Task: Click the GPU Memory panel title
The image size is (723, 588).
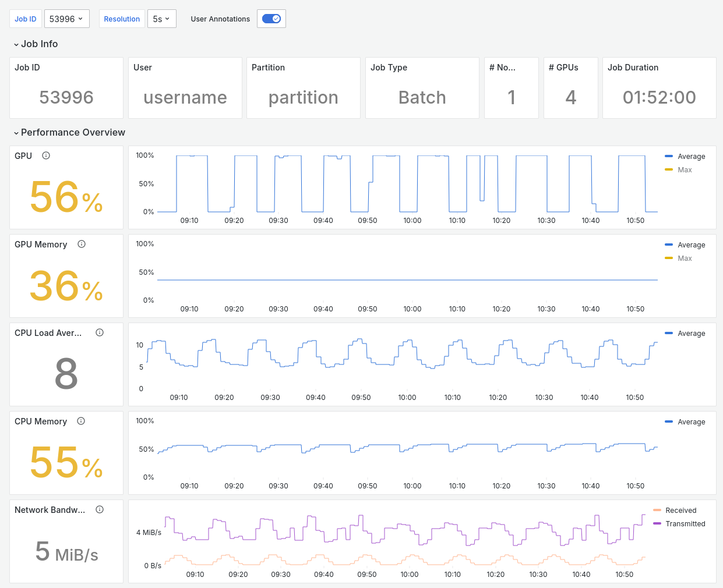Action: [x=41, y=245]
